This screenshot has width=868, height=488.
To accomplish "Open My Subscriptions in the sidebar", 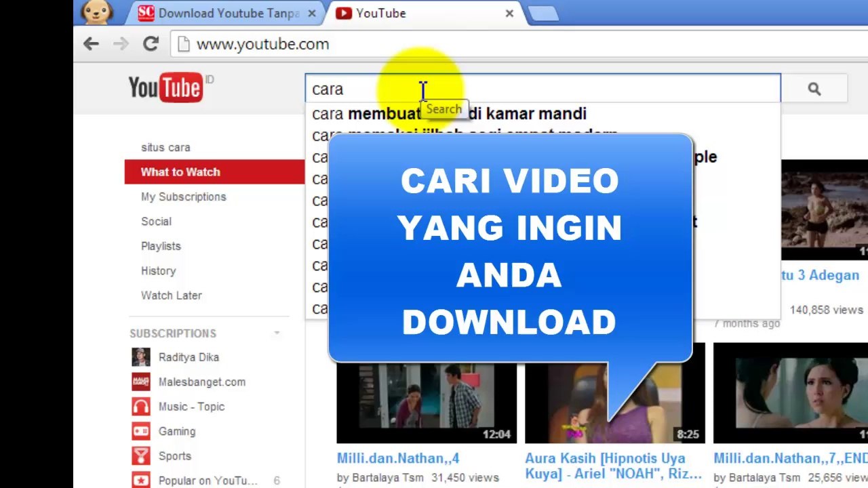I will click(x=184, y=197).
